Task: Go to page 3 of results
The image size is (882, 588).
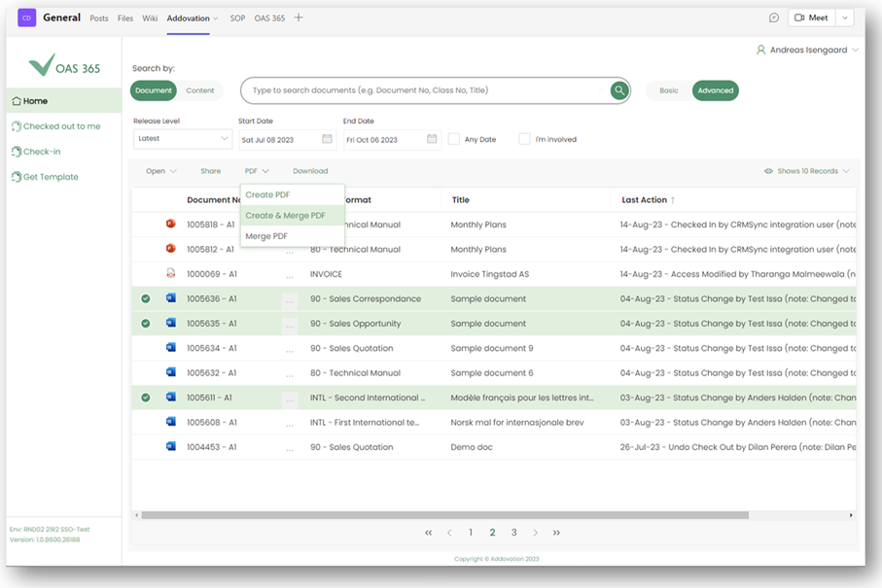Action: (513, 533)
